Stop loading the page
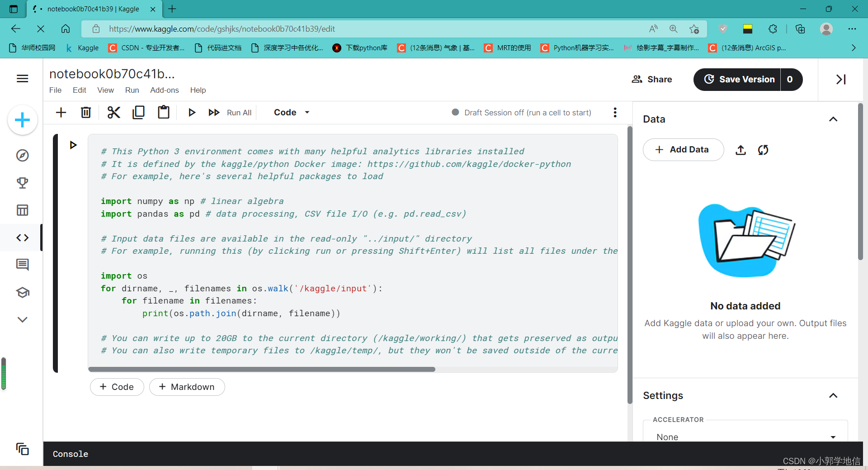 pos(41,29)
